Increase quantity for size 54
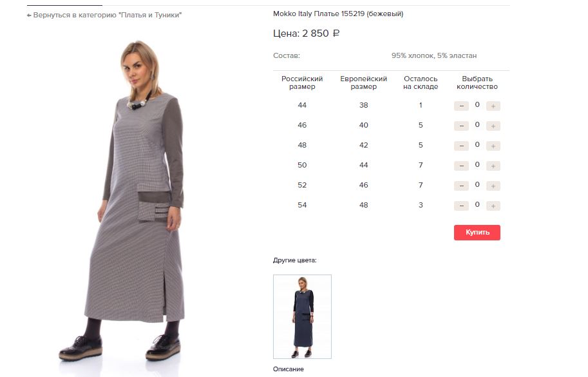The width and height of the screenshot is (588, 377). [493, 206]
